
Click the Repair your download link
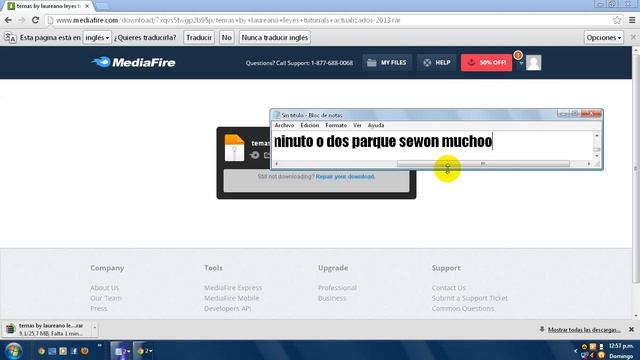click(345, 176)
